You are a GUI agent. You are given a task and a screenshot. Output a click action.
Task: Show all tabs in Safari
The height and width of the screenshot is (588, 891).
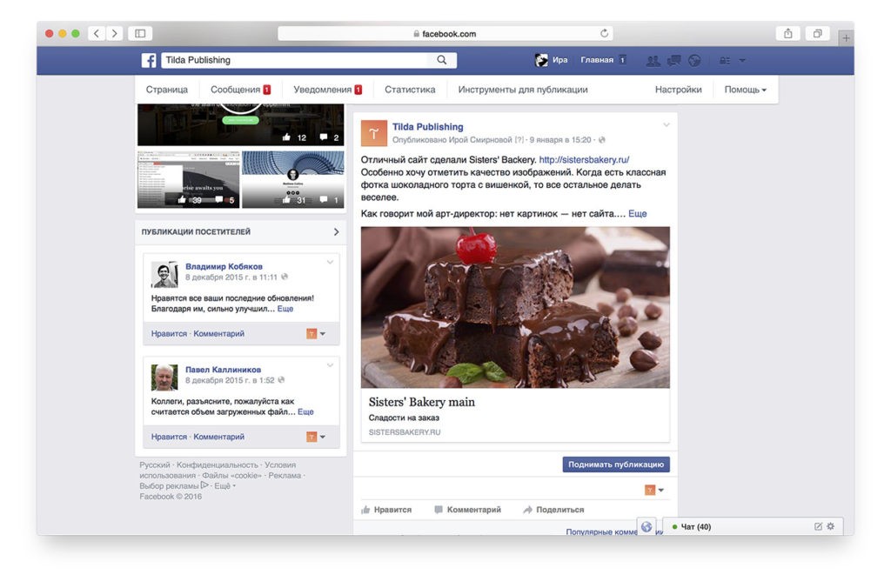click(x=817, y=34)
